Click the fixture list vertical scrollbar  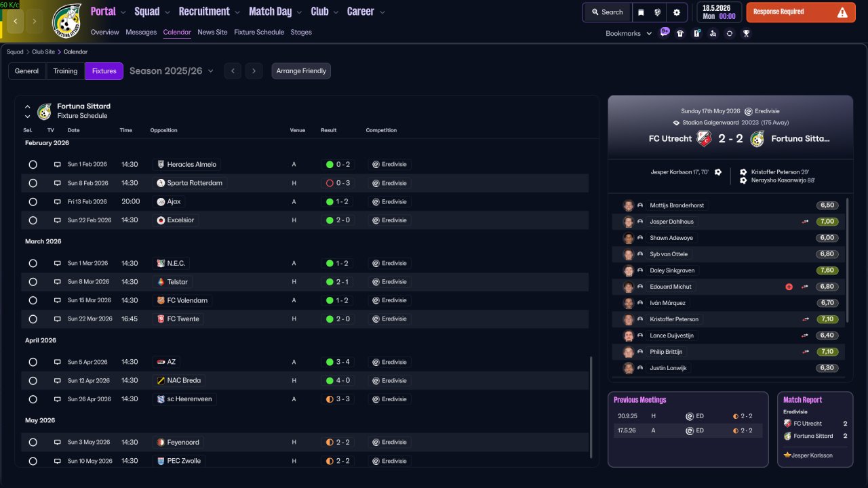pyautogui.click(x=591, y=408)
